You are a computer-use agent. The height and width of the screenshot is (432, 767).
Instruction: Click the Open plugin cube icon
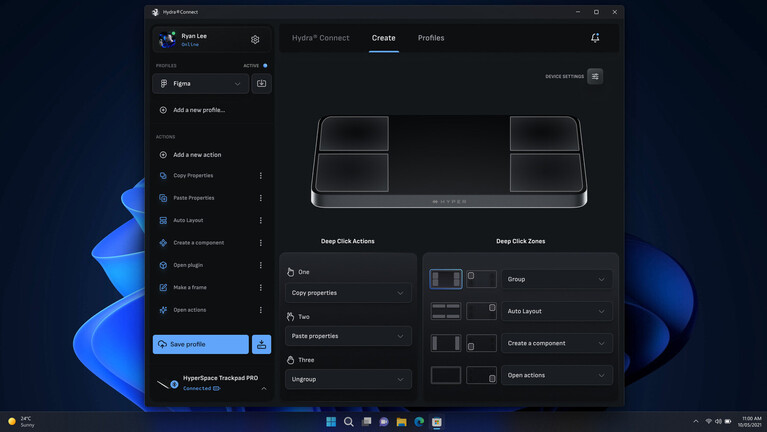[163, 265]
